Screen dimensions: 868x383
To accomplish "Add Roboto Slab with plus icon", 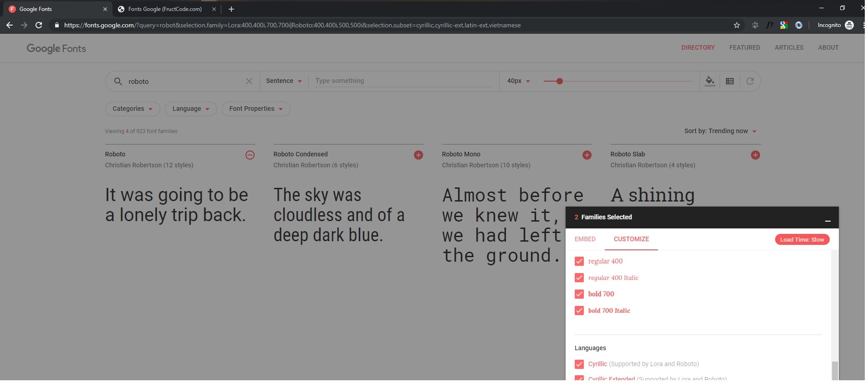I will (755, 155).
